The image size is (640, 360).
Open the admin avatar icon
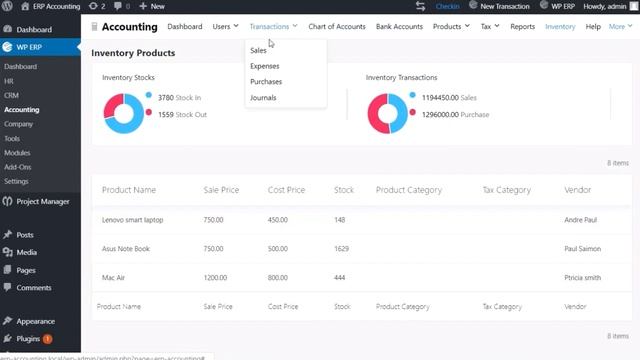click(x=634, y=6)
